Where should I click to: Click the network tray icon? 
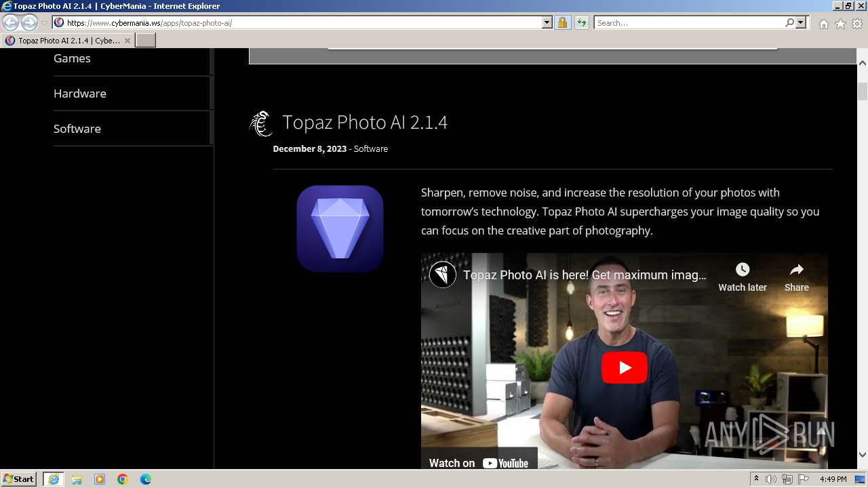787,479
